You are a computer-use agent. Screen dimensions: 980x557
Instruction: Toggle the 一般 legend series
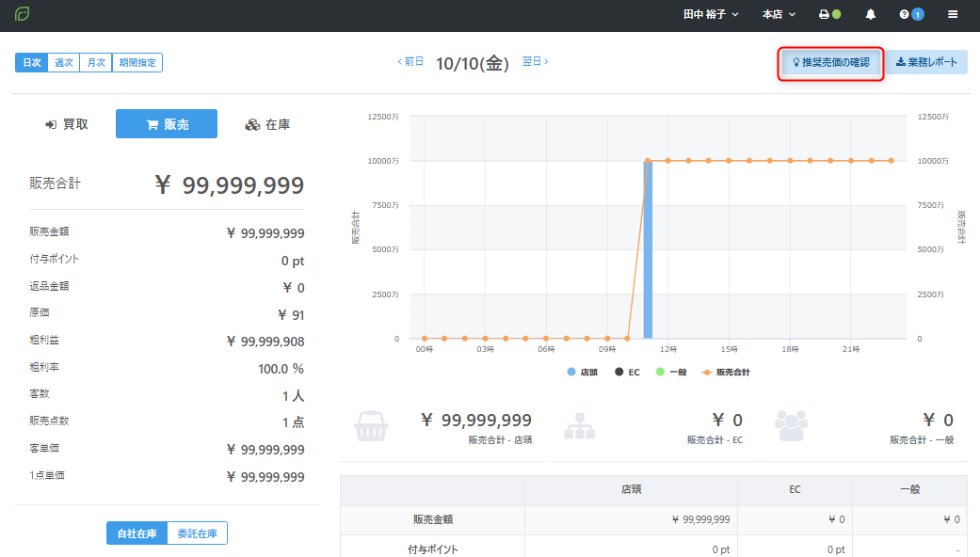pos(671,373)
